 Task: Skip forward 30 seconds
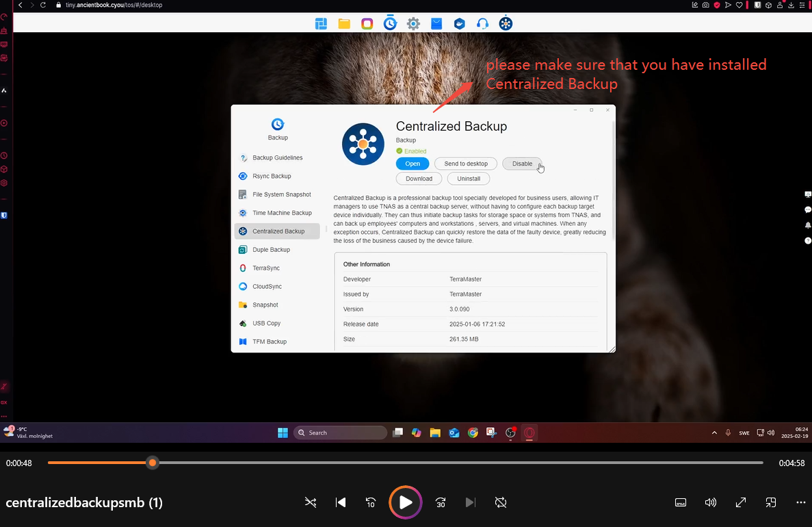tap(440, 502)
